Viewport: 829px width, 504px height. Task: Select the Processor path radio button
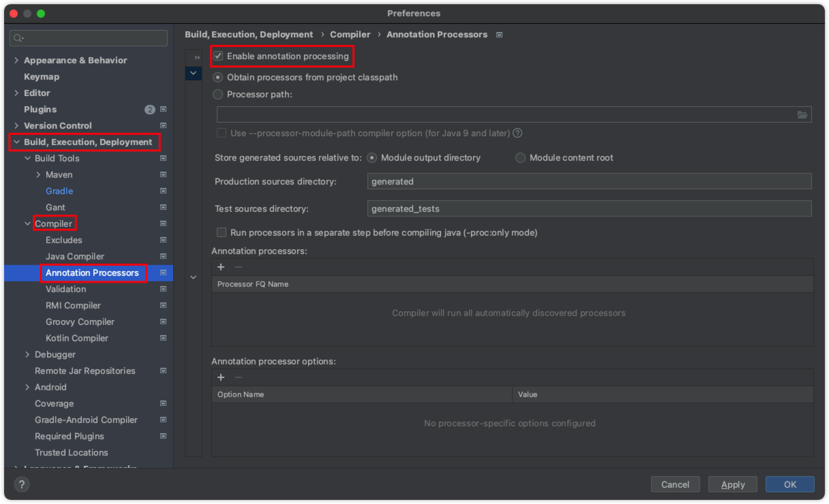coord(218,94)
